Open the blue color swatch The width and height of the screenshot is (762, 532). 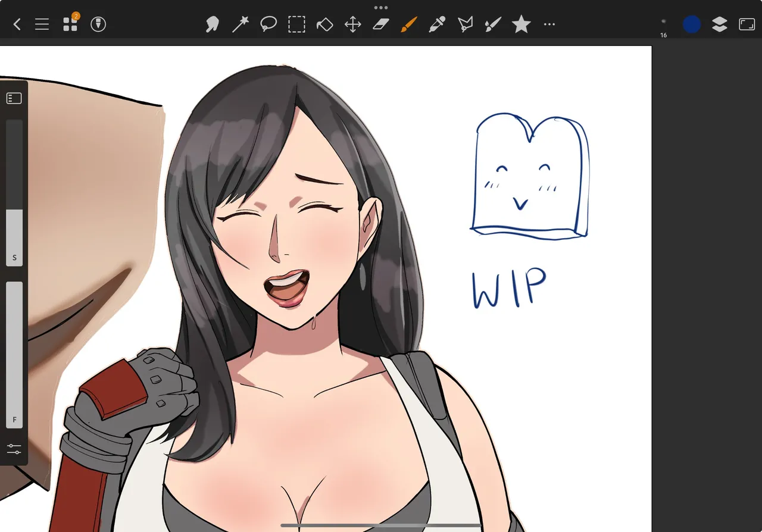[691, 24]
